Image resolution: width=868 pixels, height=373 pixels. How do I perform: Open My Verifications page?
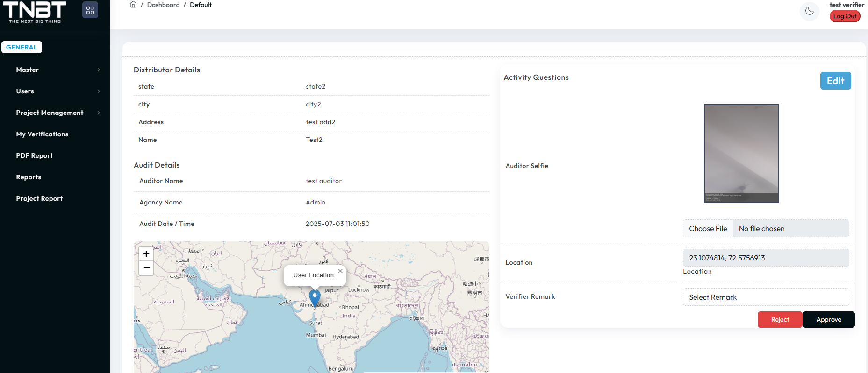coord(42,134)
